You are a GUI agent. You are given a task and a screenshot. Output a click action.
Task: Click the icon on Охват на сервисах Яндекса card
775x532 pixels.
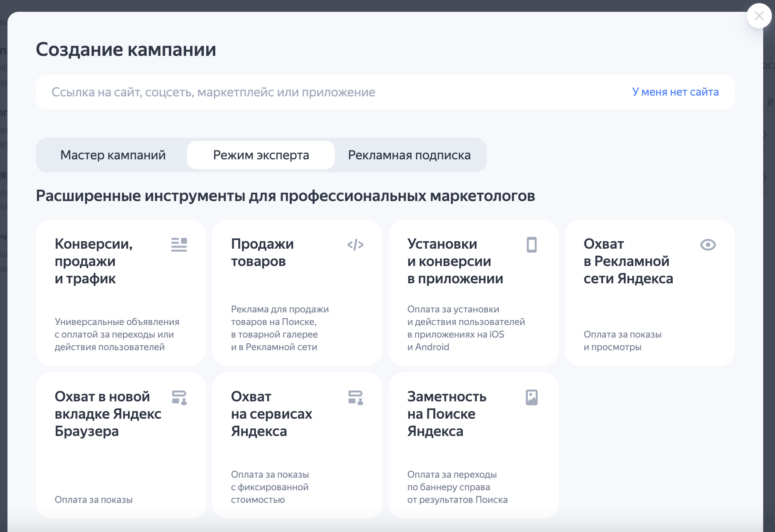click(355, 397)
